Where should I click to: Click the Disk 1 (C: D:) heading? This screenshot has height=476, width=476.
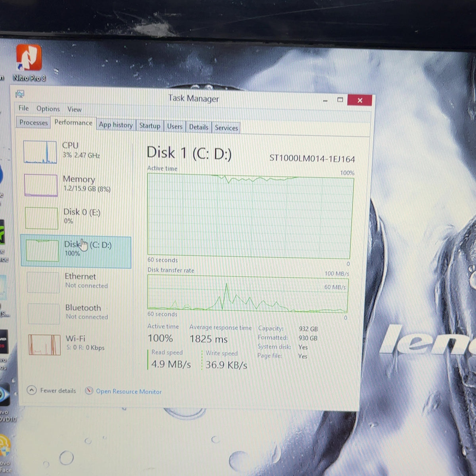coord(189,153)
